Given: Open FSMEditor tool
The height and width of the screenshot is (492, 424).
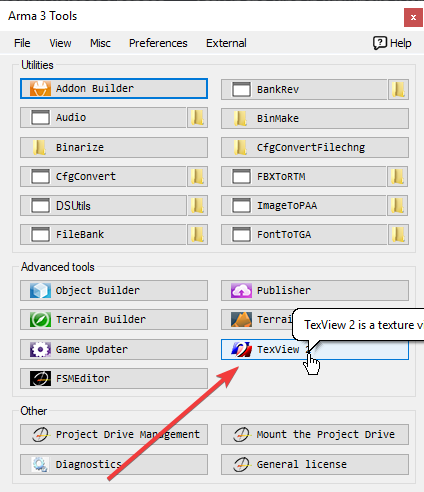Looking at the screenshot, I should pos(114,378).
